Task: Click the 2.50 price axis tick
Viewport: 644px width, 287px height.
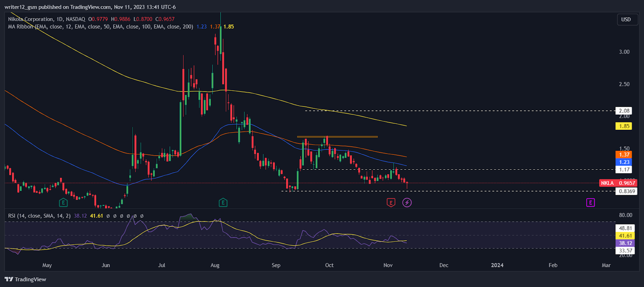Action: (624, 84)
